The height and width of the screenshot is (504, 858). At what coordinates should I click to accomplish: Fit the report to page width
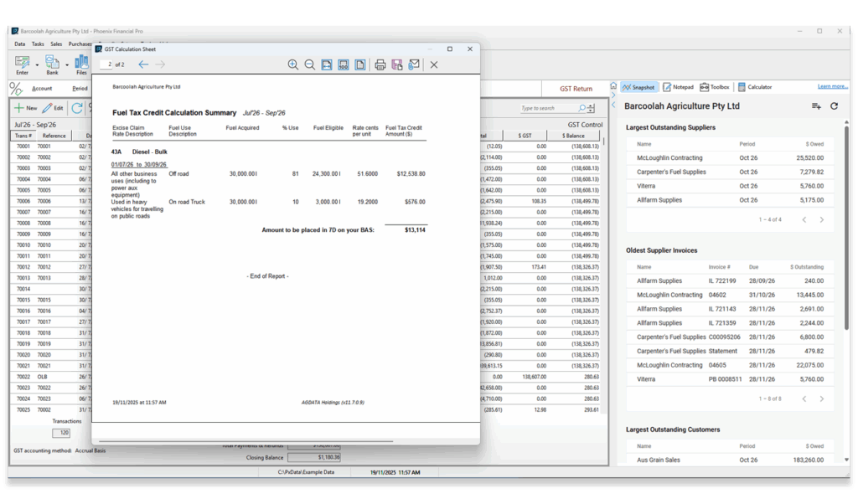point(327,64)
